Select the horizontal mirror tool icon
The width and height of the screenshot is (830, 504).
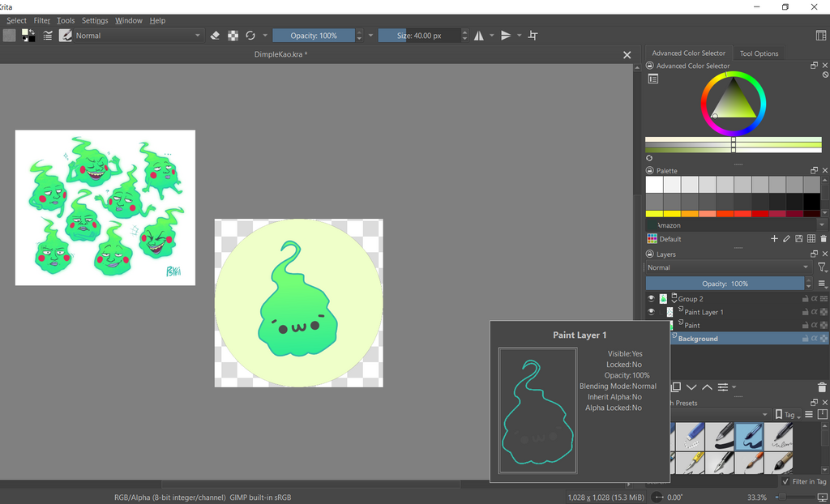point(479,36)
